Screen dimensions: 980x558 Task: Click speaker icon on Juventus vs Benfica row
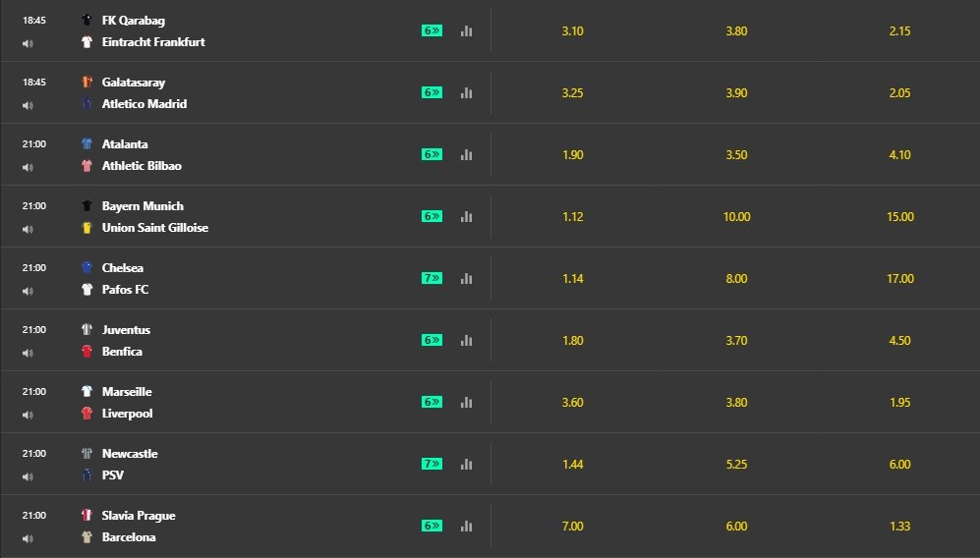(29, 353)
